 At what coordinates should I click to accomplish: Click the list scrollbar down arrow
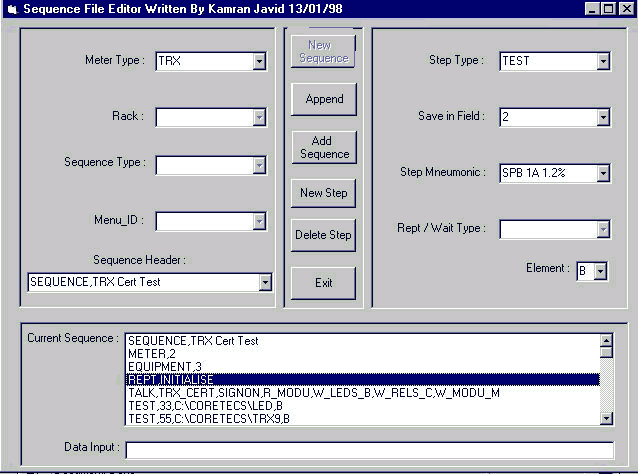coord(606,419)
